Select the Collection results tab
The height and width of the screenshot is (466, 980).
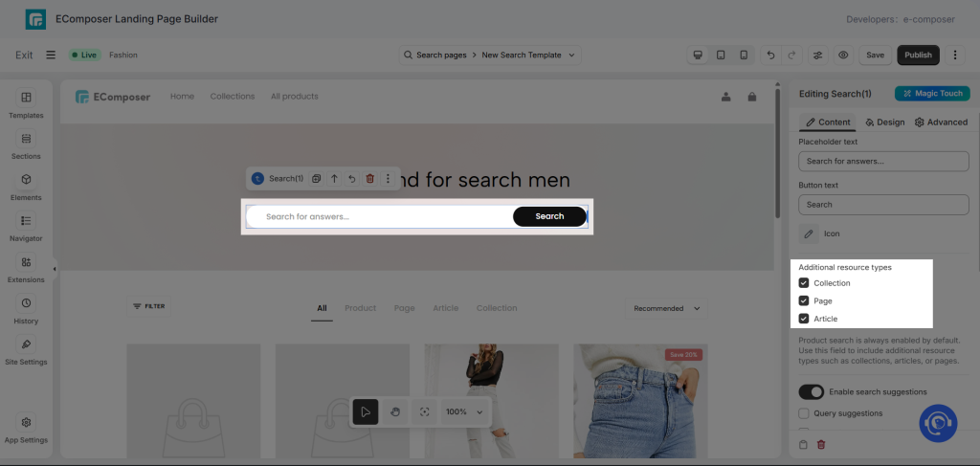[x=497, y=308]
